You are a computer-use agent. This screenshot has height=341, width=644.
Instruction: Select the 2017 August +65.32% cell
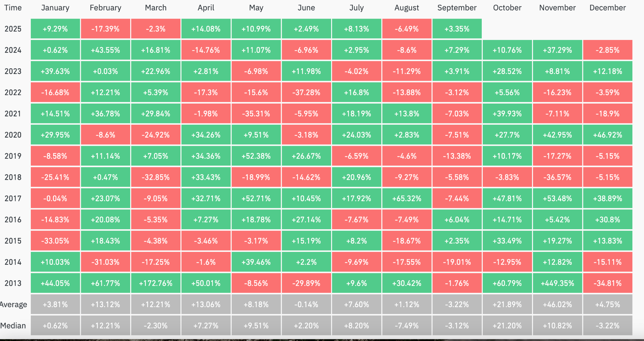pos(407,198)
